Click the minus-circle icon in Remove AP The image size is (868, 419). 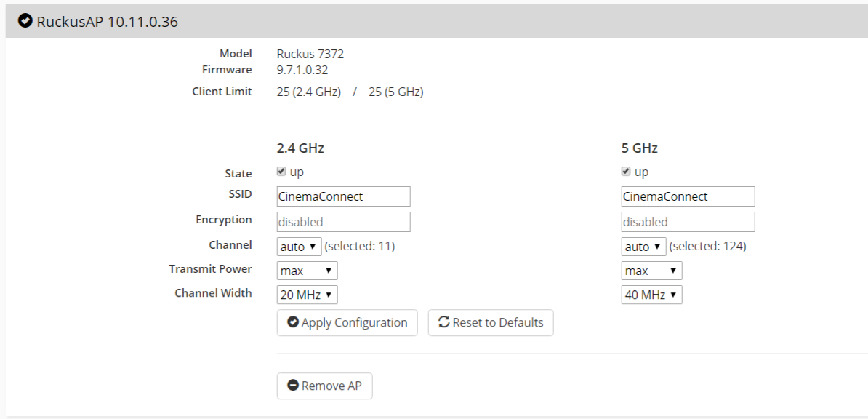point(293,386)
